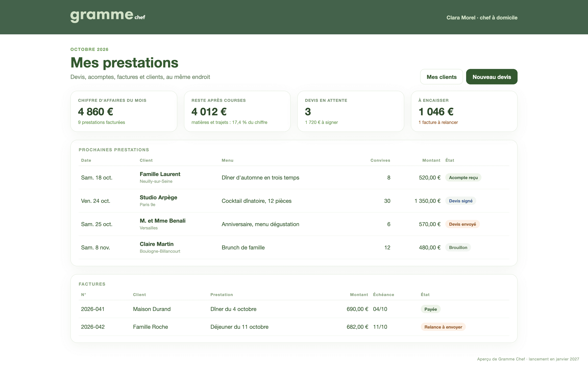Viewport: 588px width, 368px height.
Task: Click the 'Devis signé' status badge
Action: pos(460,201)
